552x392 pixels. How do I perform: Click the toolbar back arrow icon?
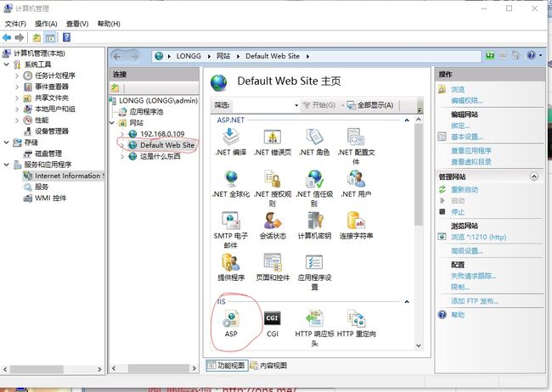[7, 37]
